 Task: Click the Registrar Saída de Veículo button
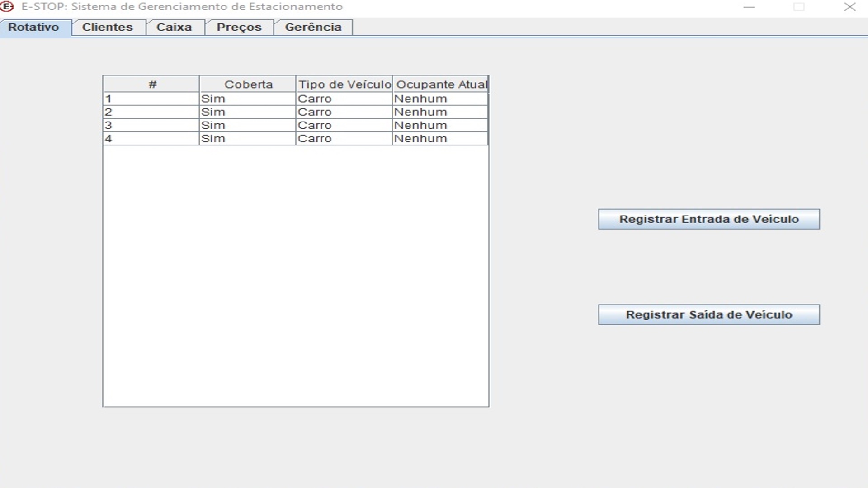[x=708, y=314]
